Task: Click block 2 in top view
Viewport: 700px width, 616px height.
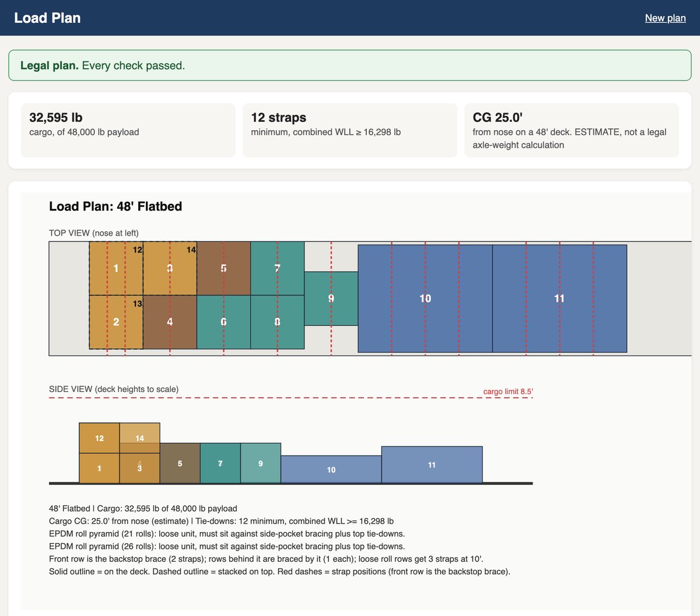Action: (116, 322)
